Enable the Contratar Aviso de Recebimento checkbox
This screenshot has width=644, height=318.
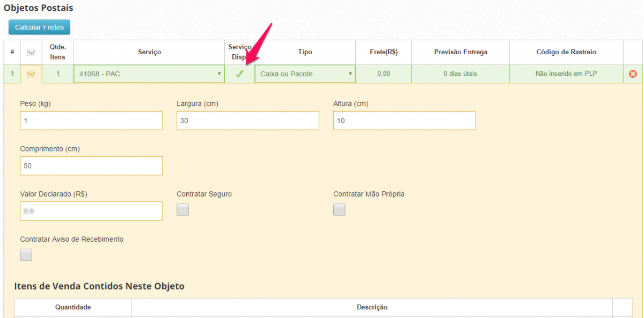pos(26,255)
